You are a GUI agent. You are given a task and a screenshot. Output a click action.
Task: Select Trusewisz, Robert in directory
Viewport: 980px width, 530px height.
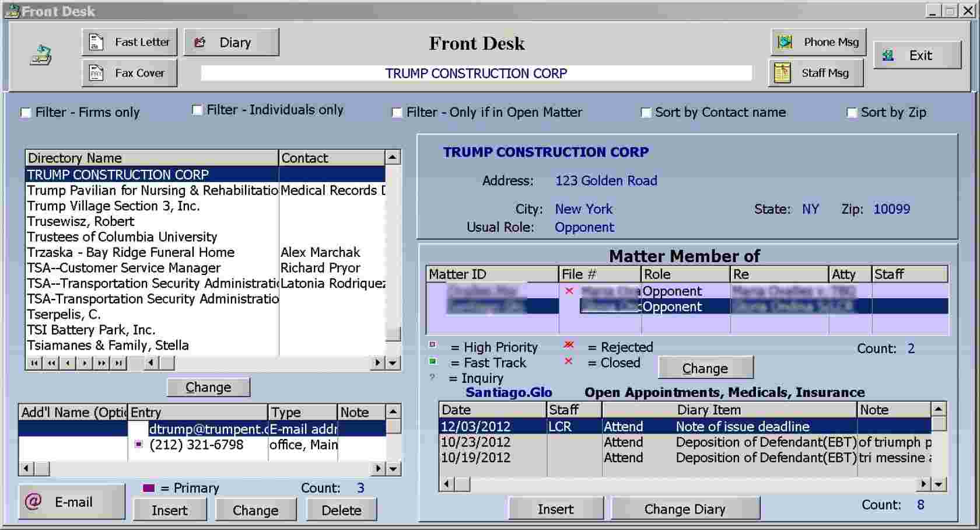click(x=205, y=221)
